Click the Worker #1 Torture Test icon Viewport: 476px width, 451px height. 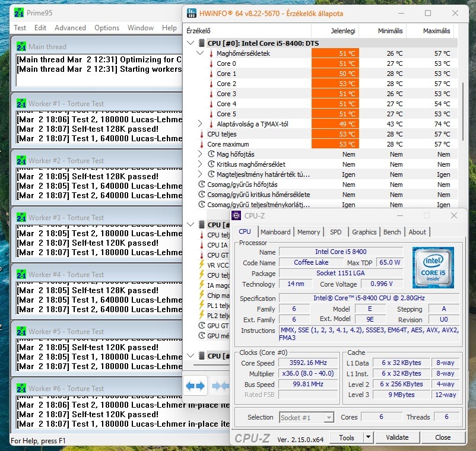21,103
